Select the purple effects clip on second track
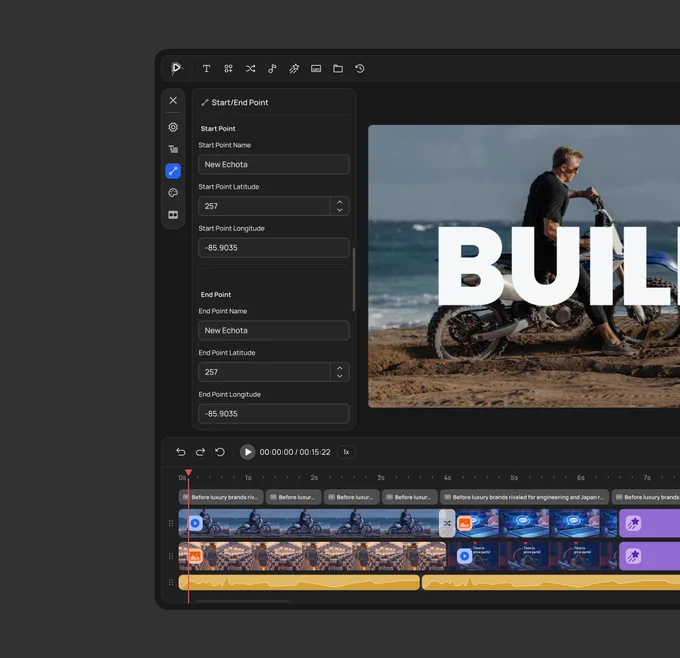The height and width of the screenshot is (658, 680). (649, 556)
